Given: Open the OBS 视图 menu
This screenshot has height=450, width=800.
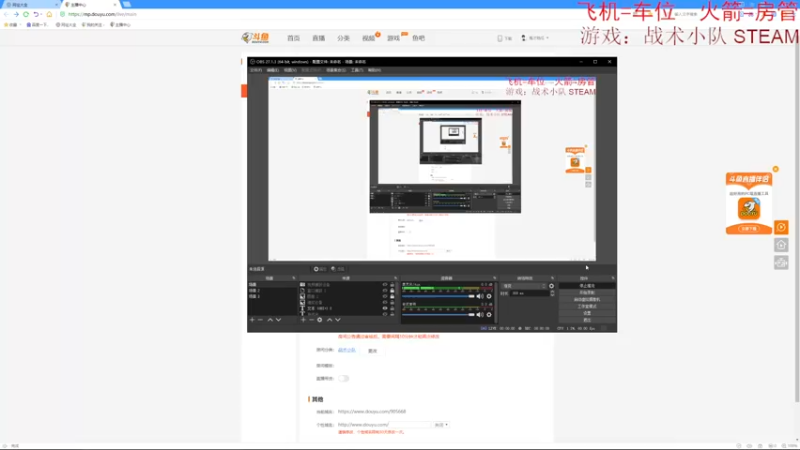Looking at the screenshot, I should 290,70.
